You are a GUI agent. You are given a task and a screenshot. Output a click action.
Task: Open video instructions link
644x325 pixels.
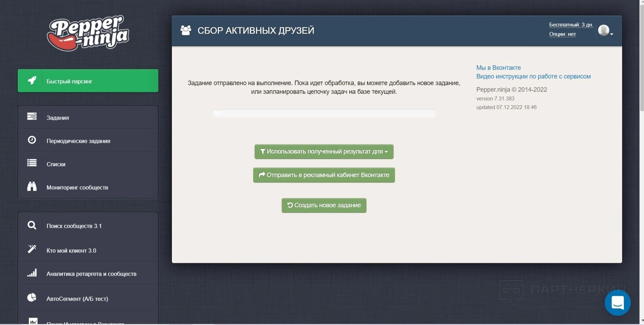pyautogui.click(x=533, y=76)
